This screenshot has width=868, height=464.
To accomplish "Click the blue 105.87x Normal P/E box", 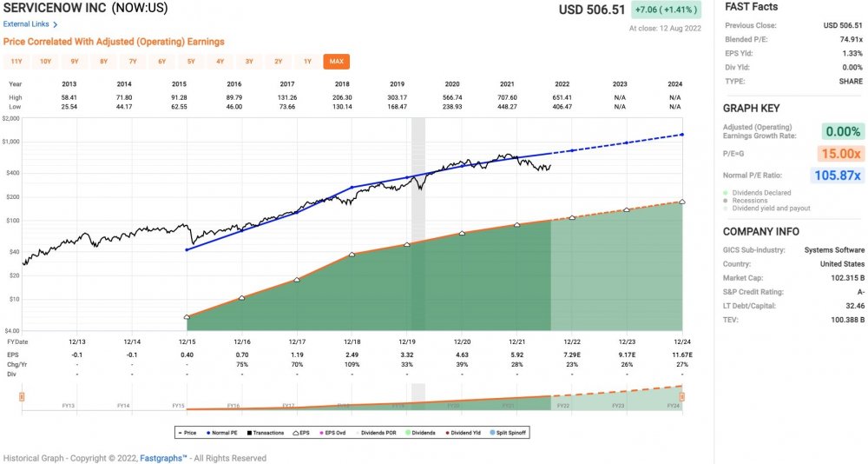I will click(838, 176).
